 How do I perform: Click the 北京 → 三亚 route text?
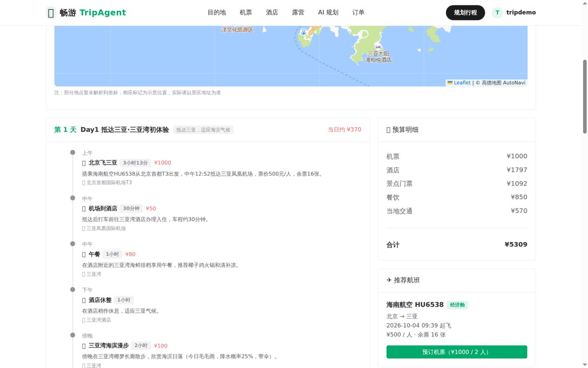(x=402, y=316)
